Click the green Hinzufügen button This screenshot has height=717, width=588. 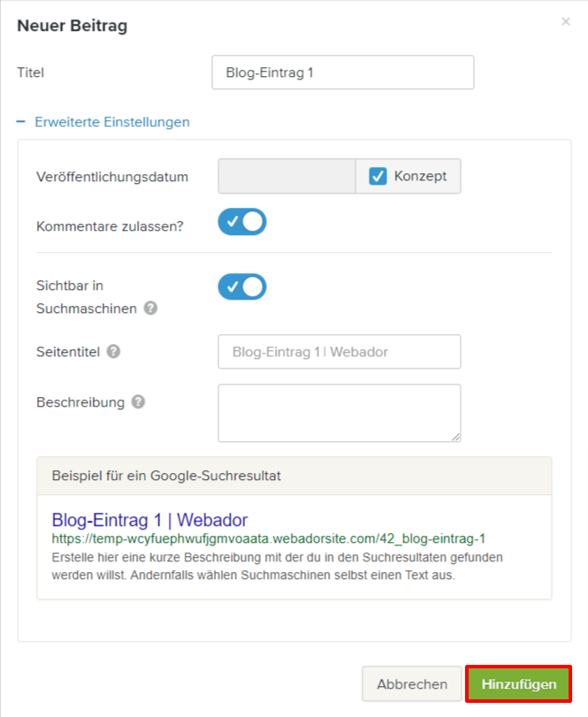coord(519,684)
